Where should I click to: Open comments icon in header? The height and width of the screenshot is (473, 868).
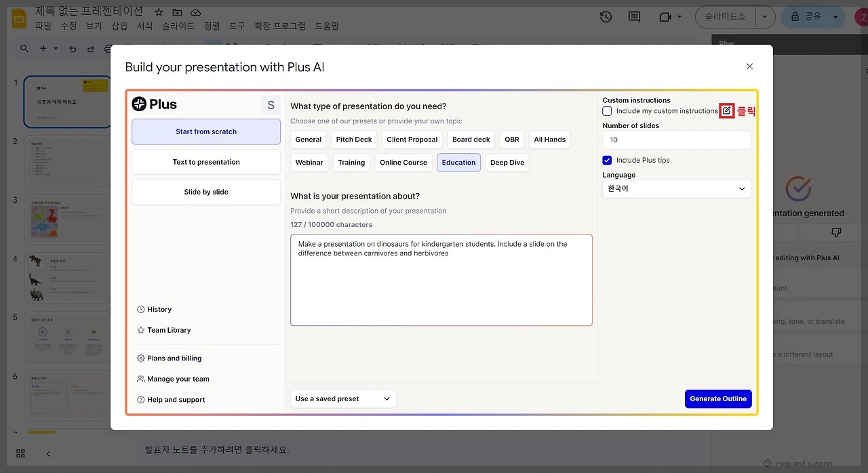[634, 17]
